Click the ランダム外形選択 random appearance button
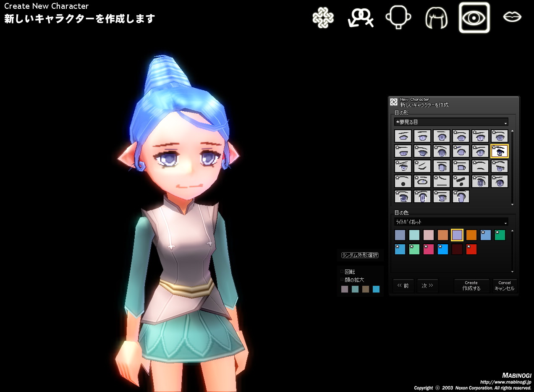 (x=360, y=255)
